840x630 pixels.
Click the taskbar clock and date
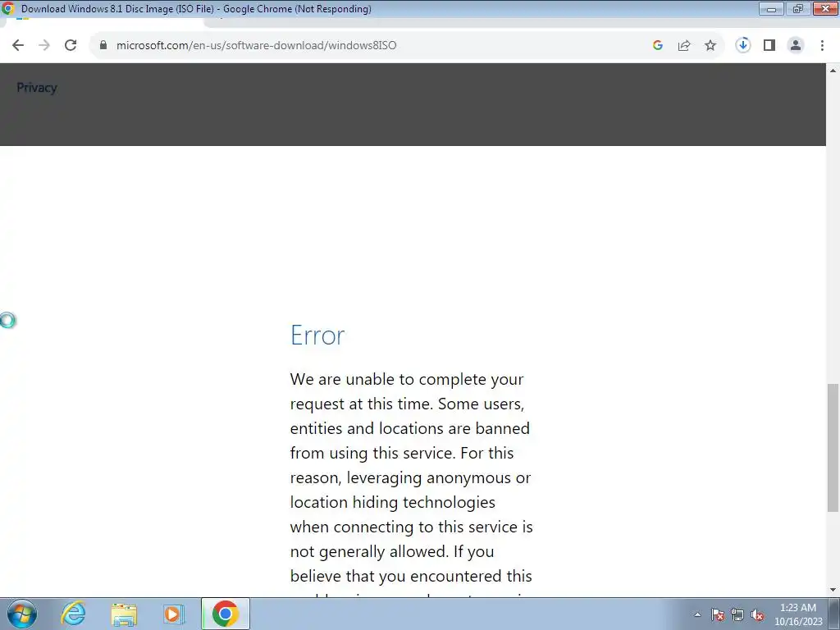pos(798,614)
